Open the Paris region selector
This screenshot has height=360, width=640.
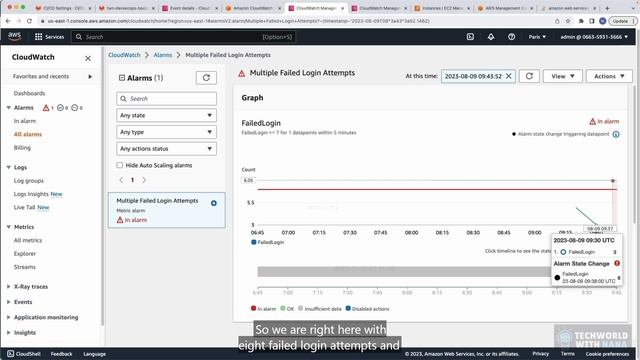coord(537,37)
